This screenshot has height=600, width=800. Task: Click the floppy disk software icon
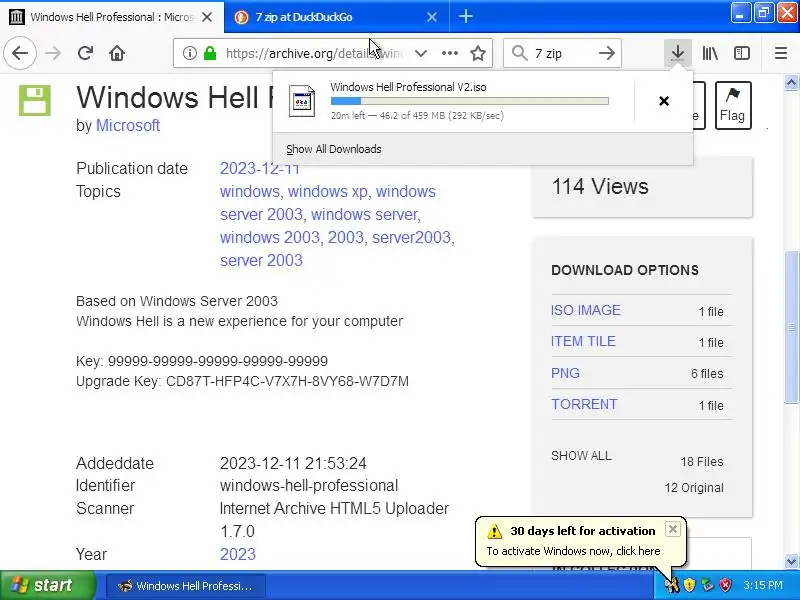pyautogui.click(x=35, y=101)
